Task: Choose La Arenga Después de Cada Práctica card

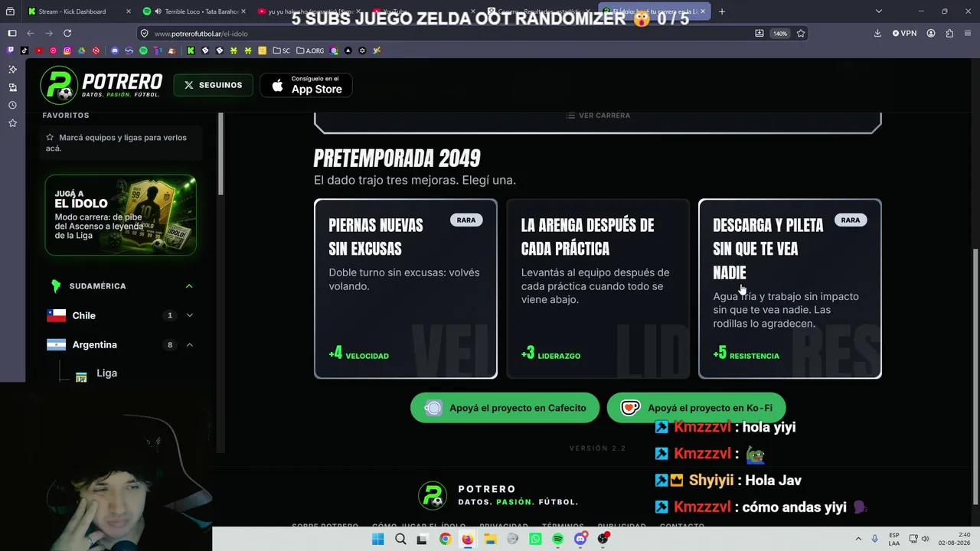Action: (598, 289)
